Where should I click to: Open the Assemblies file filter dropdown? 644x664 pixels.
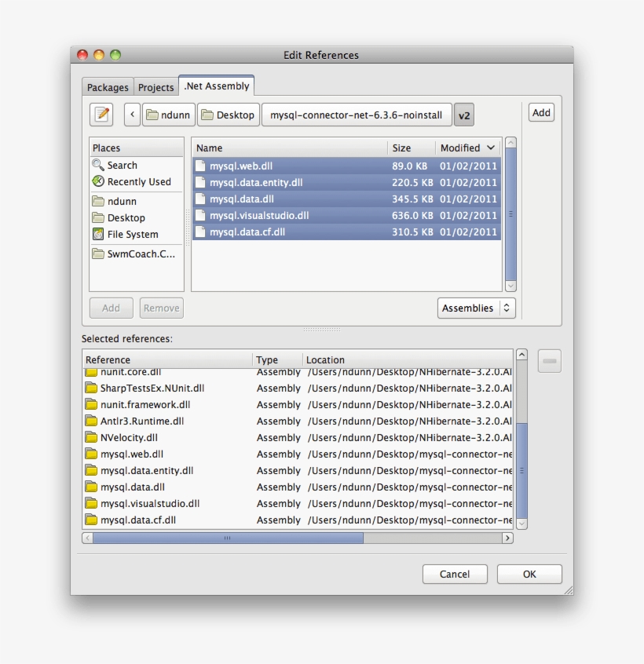pyautogui.click(x=476, y=308)
